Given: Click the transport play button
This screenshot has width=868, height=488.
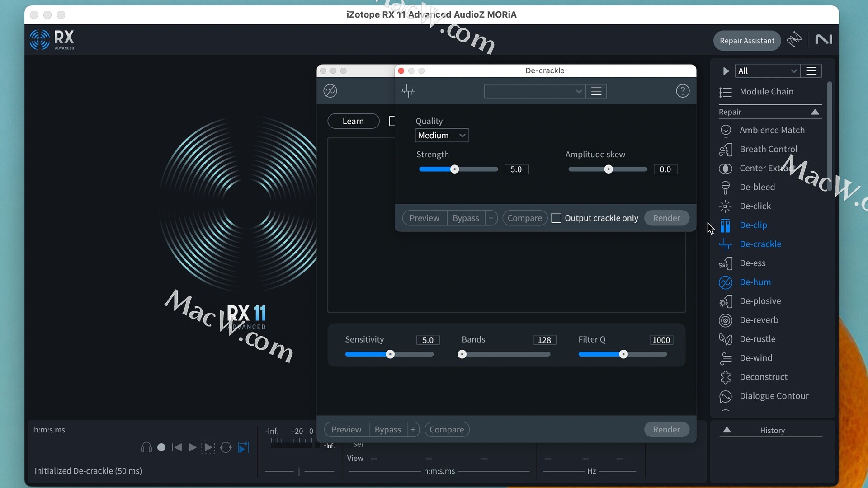Looking at the screenshot, I should coord(193,447).
